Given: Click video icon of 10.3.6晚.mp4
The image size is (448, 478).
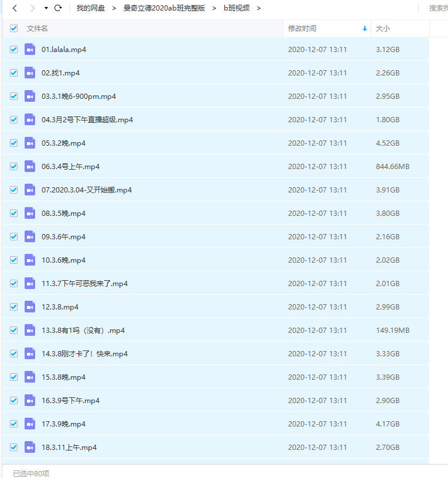Looking at the screenshot, I should coord(30,260).
